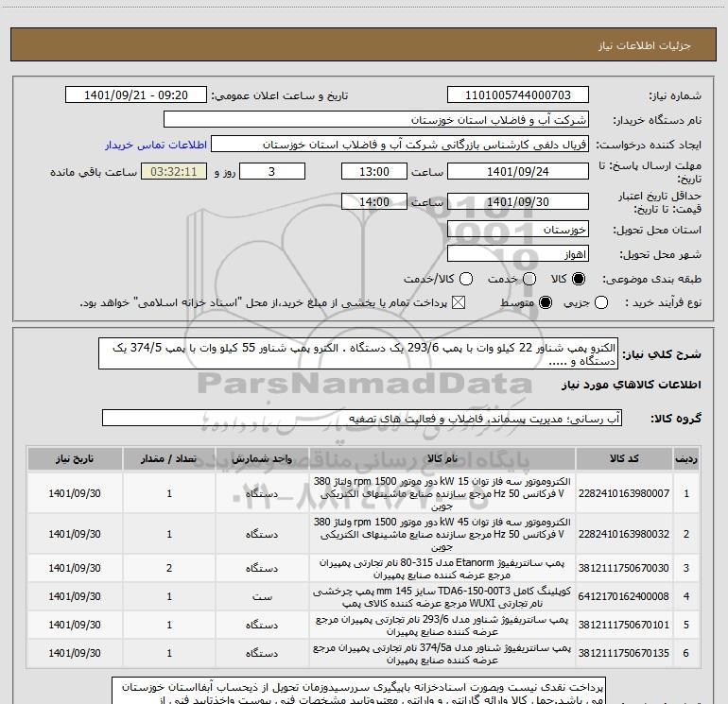
Task: Click the اطلاعات کالاهای مورد نیاز heading
Action: pos(632,385)
